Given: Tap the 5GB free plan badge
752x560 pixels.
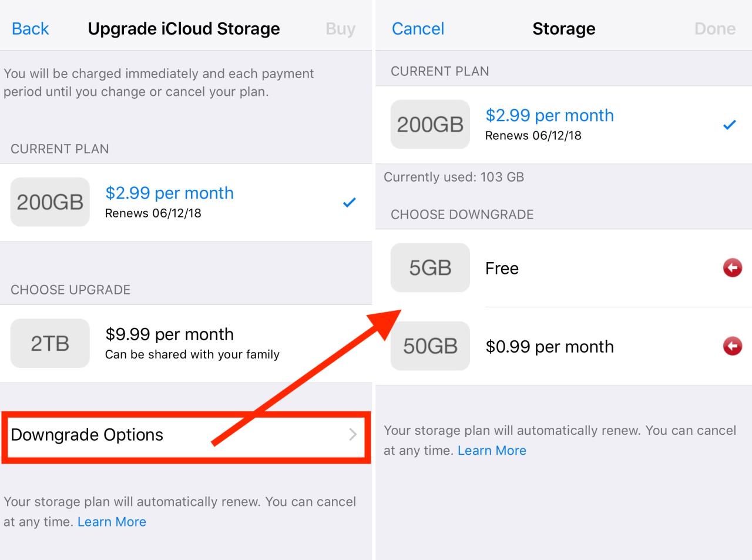Looking at the screenshot, I should point(430,268).
